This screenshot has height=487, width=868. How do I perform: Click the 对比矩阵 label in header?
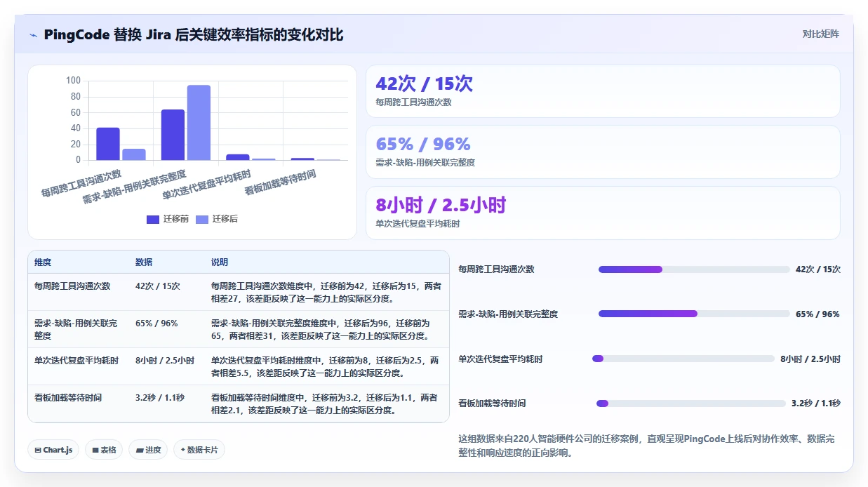(820, 34)
